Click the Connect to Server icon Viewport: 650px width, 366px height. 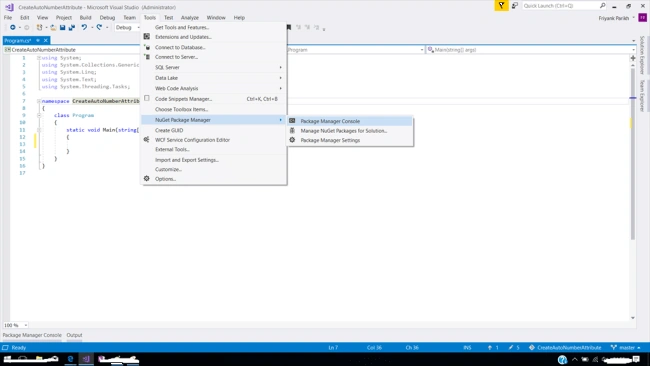pos(147,57)
